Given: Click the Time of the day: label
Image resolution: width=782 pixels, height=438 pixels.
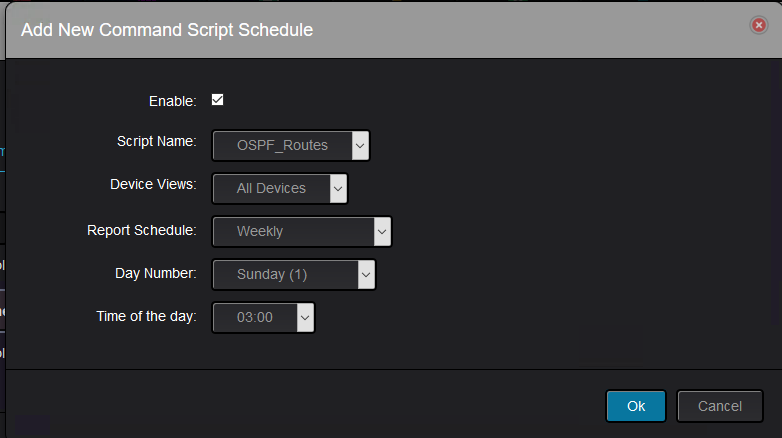Looking at the screenshot, I should pyautogui.click(x=146, y=316).
